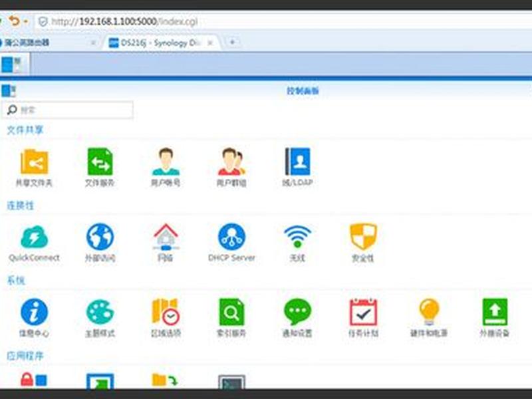532x399 pixels.
Task: Open the 信息中心 info center icon
Action: pyautogui.click(x=34, y=312)
